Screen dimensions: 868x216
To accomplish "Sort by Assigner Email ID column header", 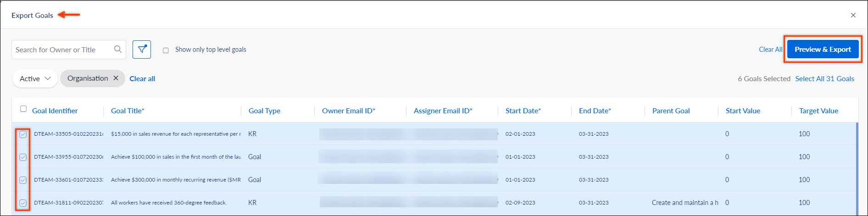I will click(x=443, y=111).
